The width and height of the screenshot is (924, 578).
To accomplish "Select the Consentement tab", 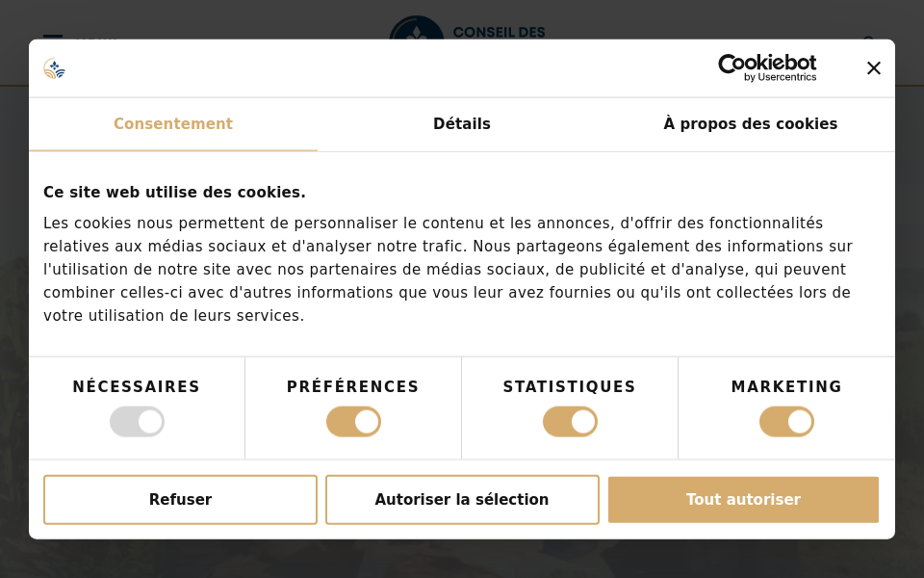I will 173,124.
